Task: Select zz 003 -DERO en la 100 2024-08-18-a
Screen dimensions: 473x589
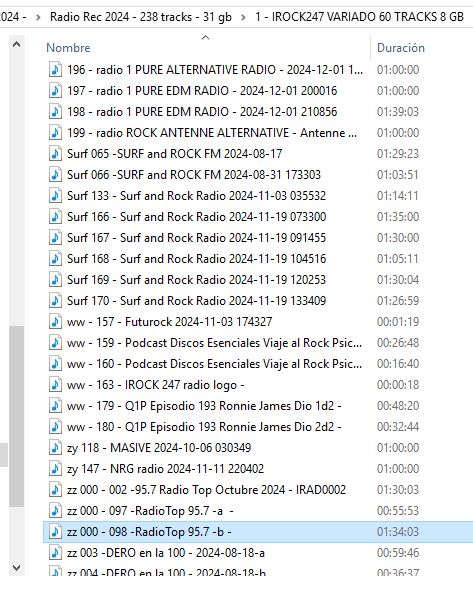Action: tap(166, 554)
